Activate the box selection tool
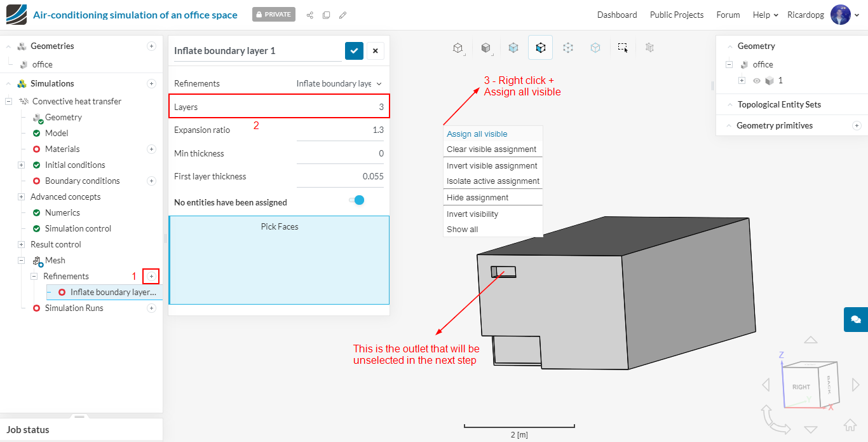This screenshot has width=868, height=442. tap(623, 48)
